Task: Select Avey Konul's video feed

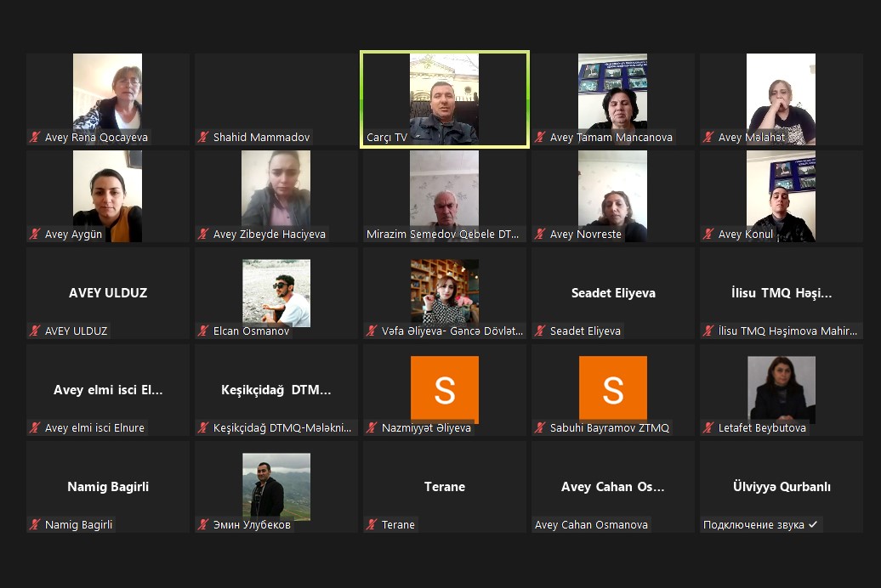Action: tap(781, 196)
